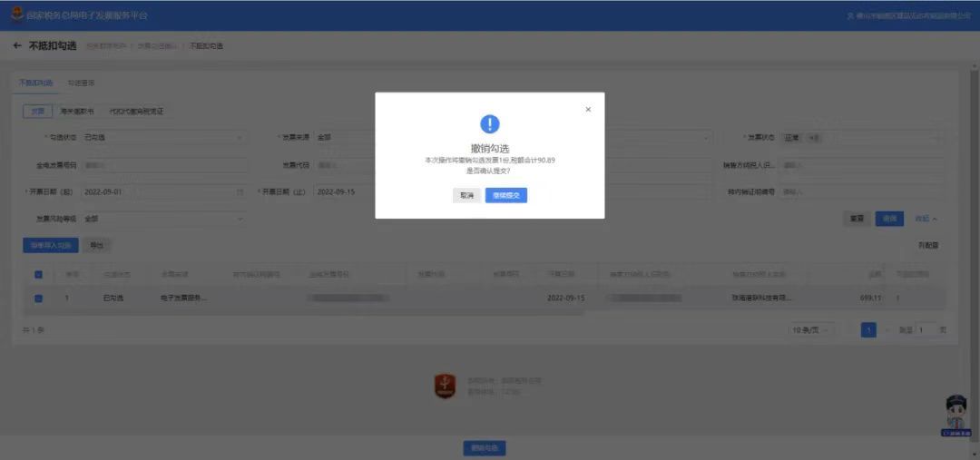980x460 pixels.
Task: Toggle the select-all checkbox in table header
Action: point(38,275)
